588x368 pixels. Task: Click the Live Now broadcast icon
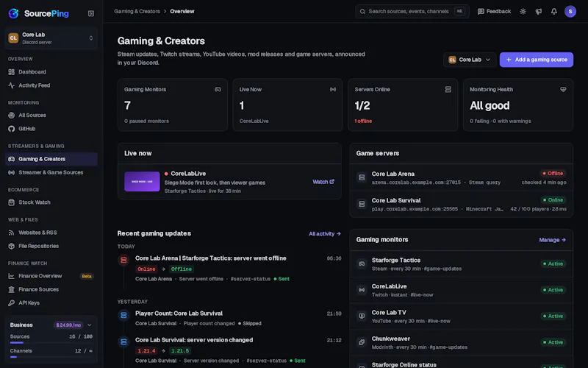(333, 89)
